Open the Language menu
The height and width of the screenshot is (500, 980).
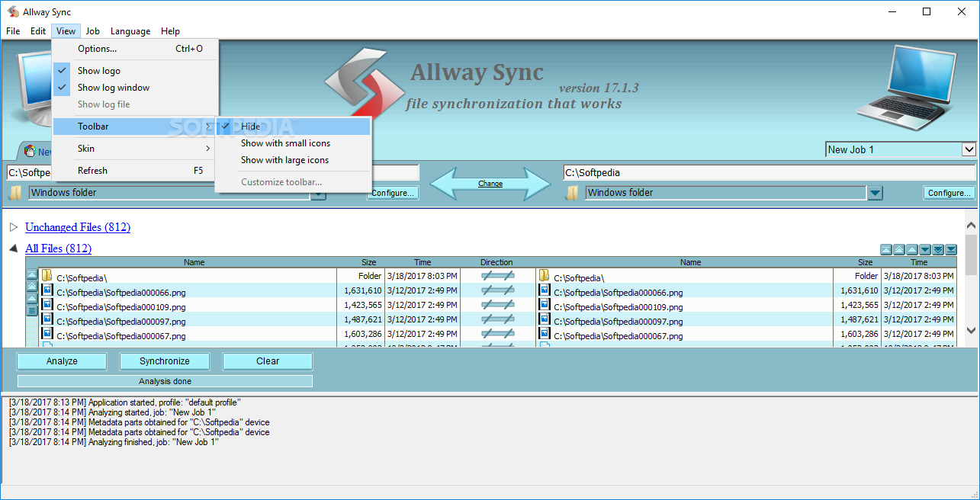pyautogui.click(x=130, y=31)
